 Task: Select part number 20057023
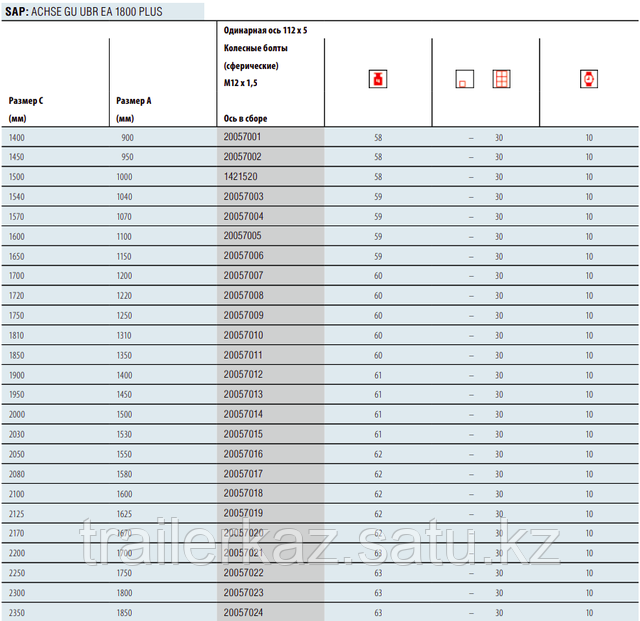[243, 592]
